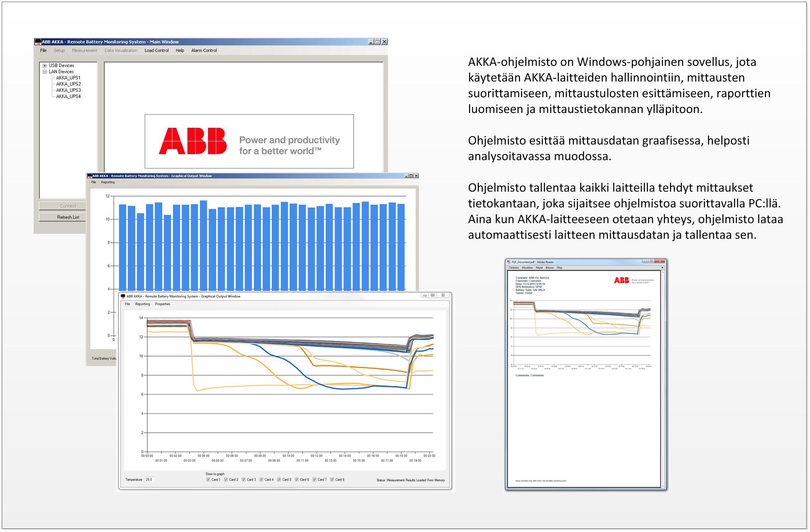Image resolution: width=810 pixels, height=532 pixels.
Task: Uncheck Card 7 checkbox
Action: tap(314, 480)
